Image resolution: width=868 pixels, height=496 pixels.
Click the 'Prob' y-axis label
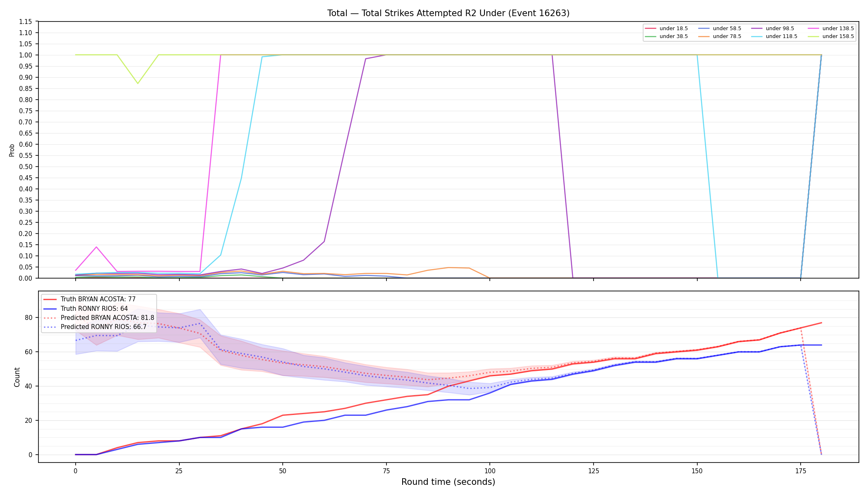tap(12, 150)
